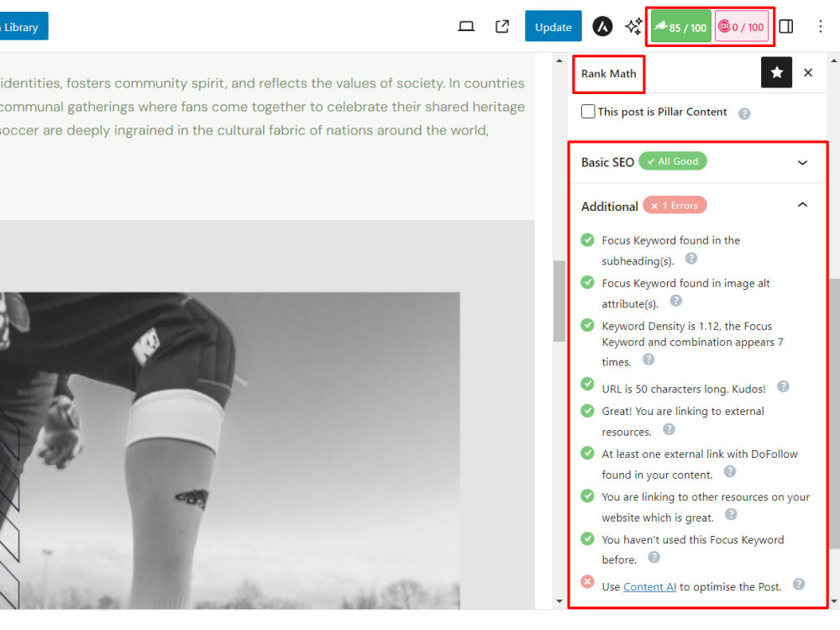Open the Astra settings icon
This screenshot has height=630, width=840.
click(x=602, y=26)
